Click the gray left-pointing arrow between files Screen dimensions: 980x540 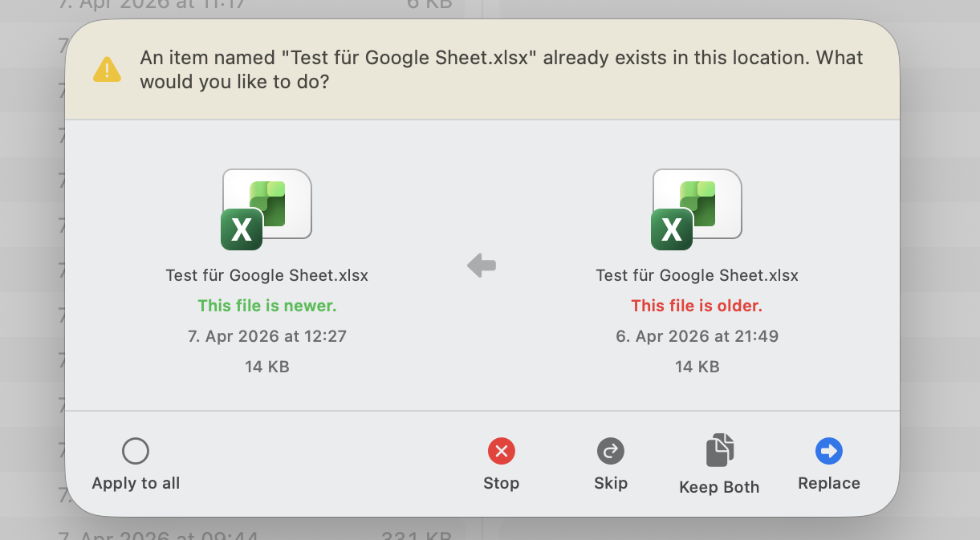tap(482, 265)
